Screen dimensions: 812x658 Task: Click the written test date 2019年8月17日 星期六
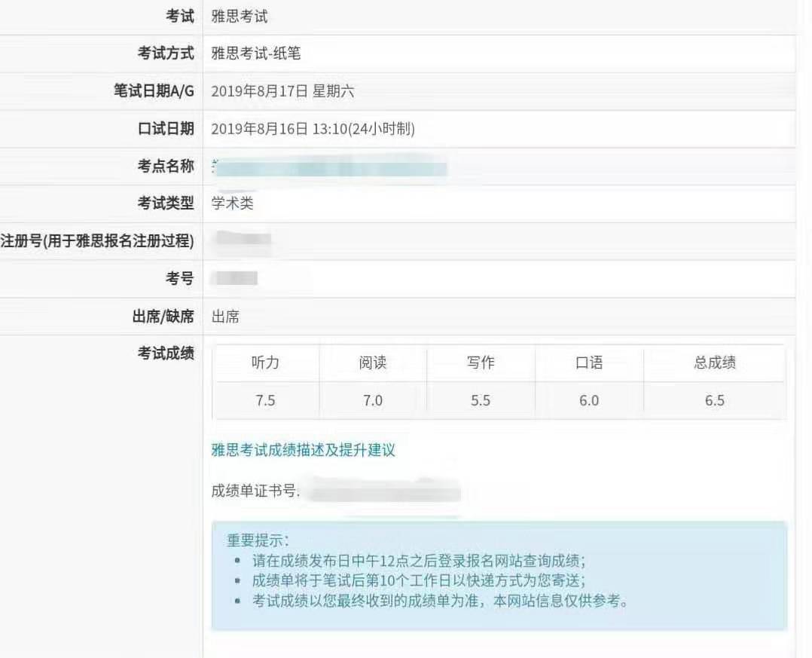point(282,92)
